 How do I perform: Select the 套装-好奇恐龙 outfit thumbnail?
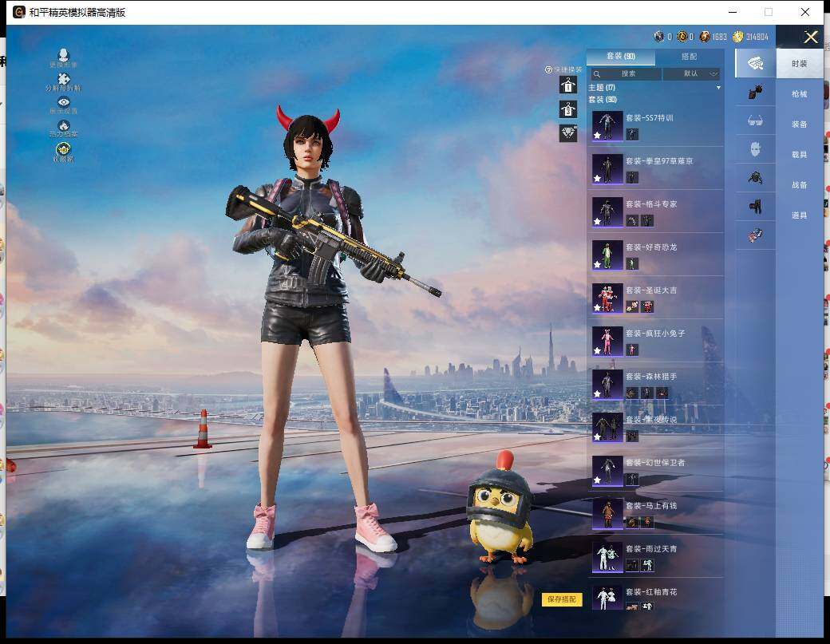(x=607, y=255)
